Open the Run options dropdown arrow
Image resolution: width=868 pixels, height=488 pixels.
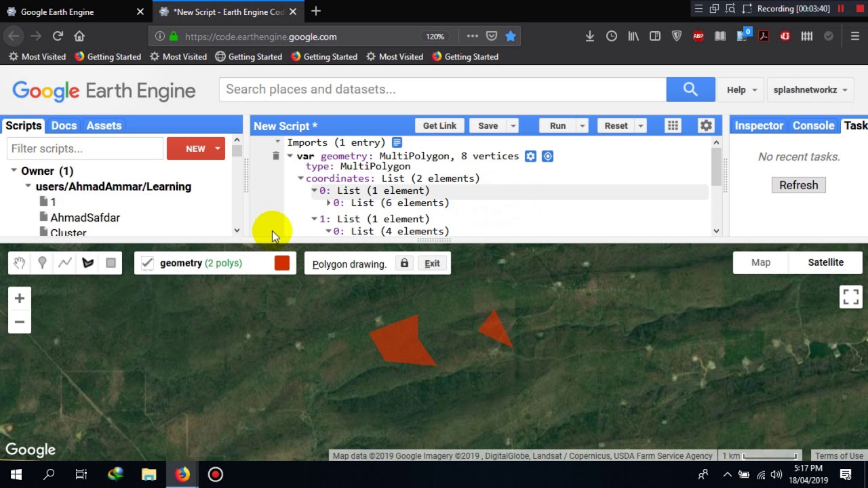[582, 125]
